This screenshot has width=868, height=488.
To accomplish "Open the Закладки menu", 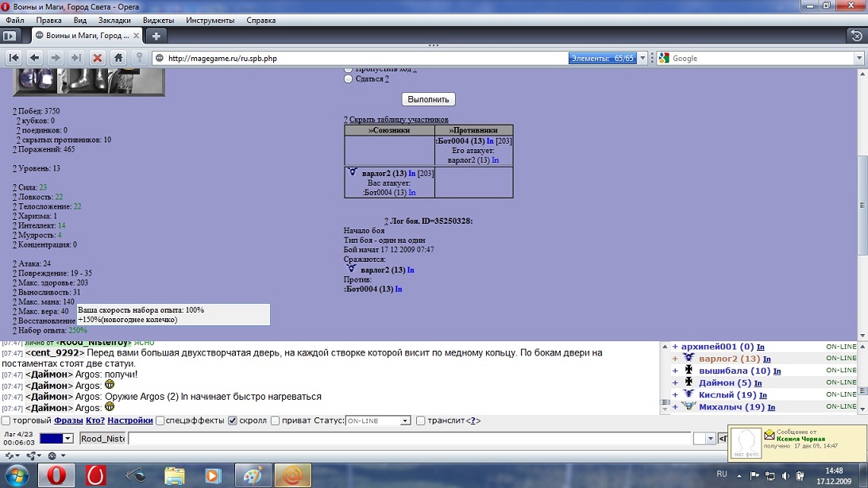I will click(114, 20).
